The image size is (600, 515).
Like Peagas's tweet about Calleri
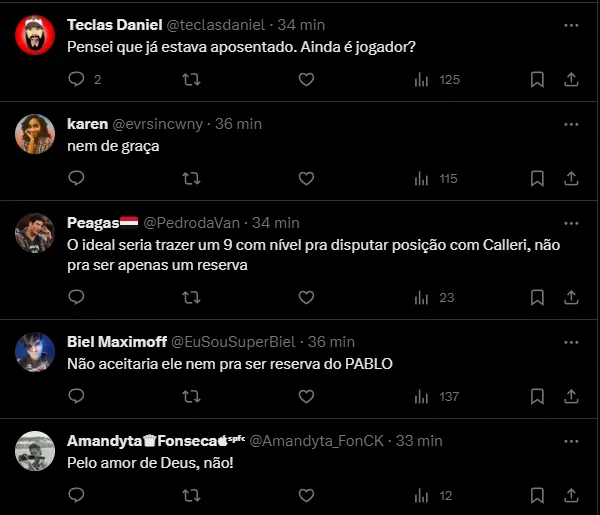(306, 298)
